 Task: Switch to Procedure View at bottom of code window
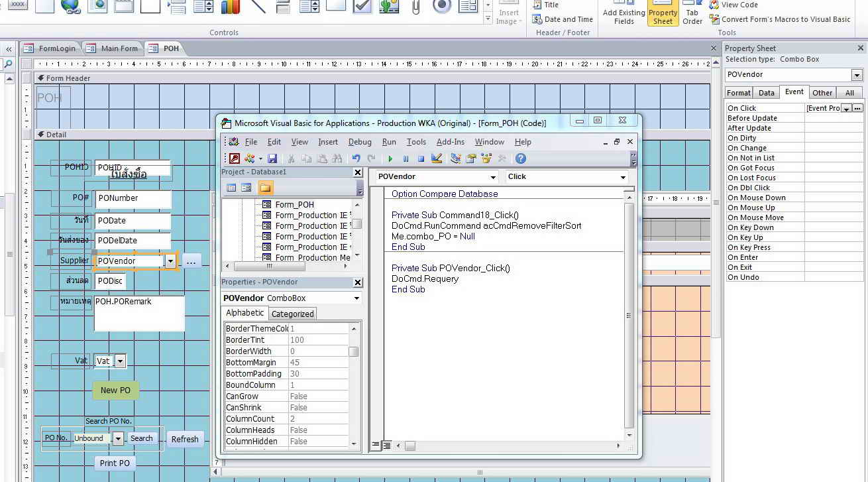point(376,445)
